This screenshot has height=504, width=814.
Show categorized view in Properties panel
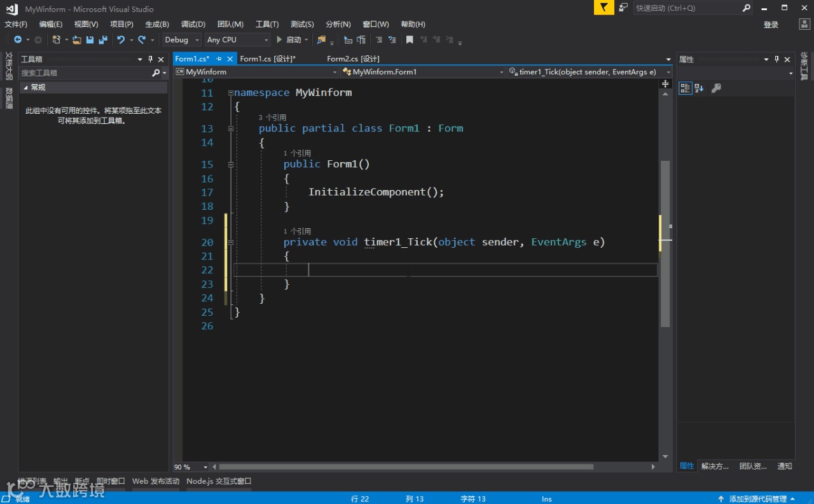685,88
